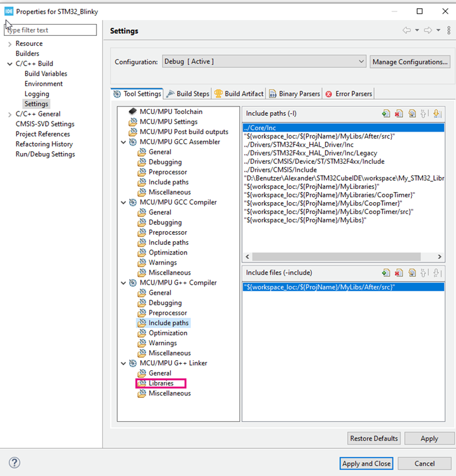Click Restore Defaults
This screenshot has width=456, height=476.
point(373,438)
